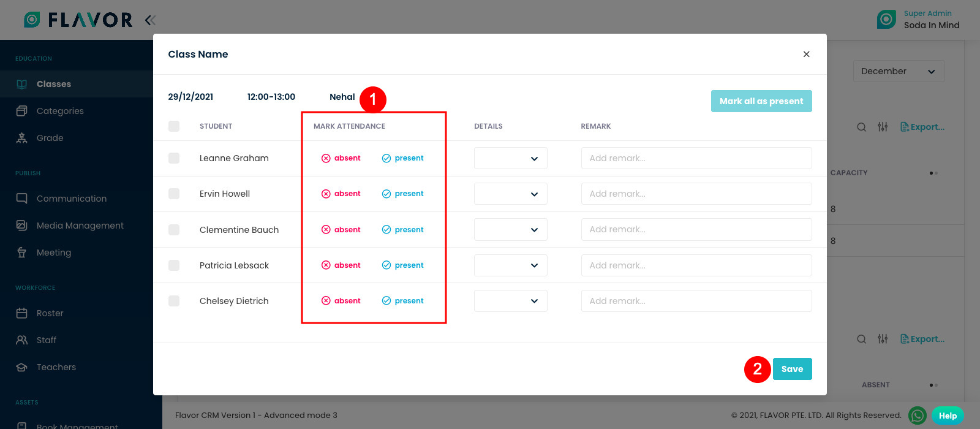
Task: Open the WhatsApp chat icon
Action: [918, 416]
